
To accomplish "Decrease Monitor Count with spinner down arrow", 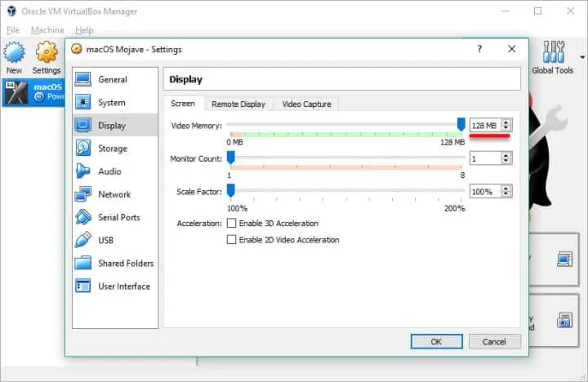I will point(506,161).
